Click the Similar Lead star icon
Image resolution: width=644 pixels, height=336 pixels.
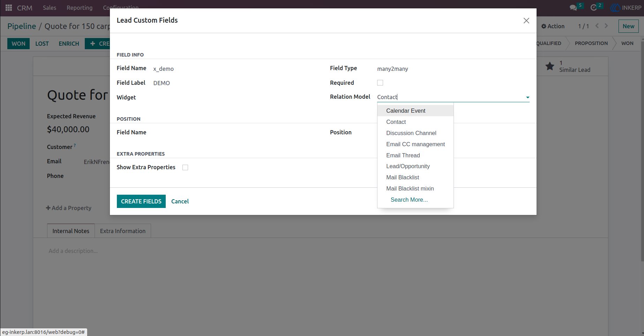(x=550, y=66)
